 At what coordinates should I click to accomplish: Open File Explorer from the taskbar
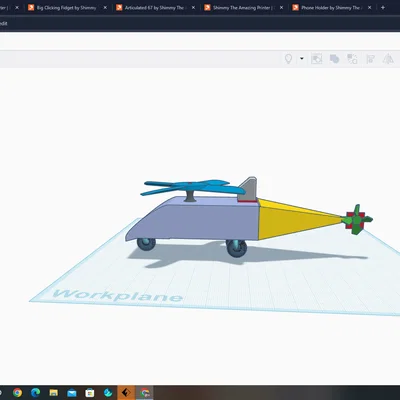[x=54, y=393]
